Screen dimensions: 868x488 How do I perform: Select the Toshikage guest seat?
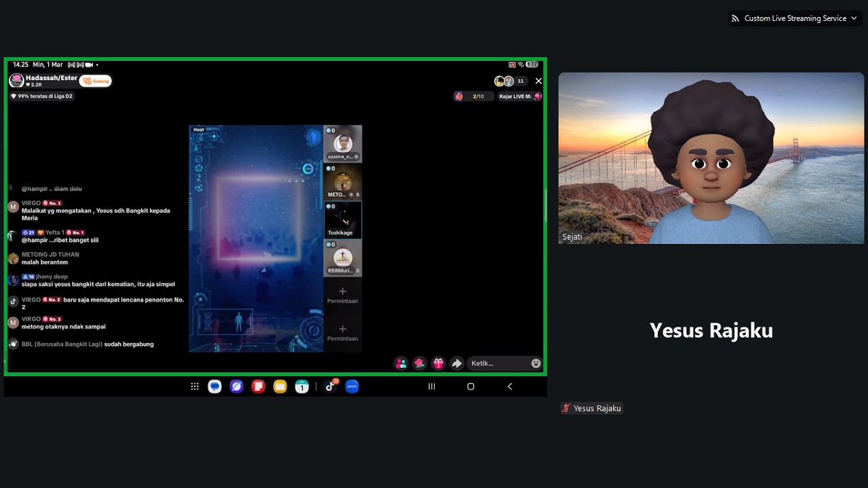(x=342, y=220)
